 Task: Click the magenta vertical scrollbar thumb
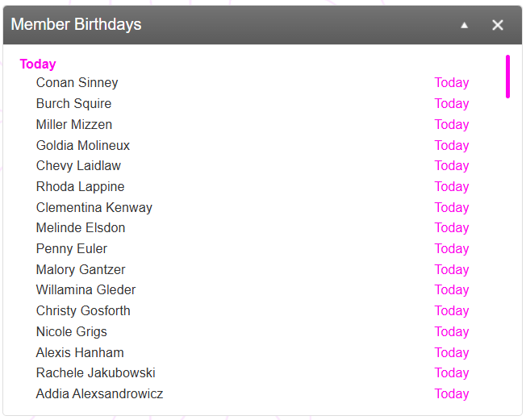point(507,77)
